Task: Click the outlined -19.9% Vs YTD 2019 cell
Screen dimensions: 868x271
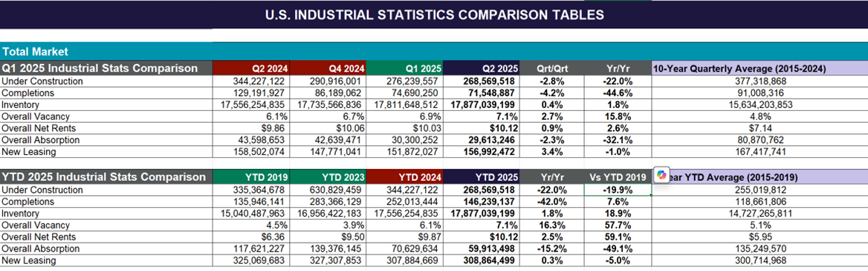Action: [x=618, y=190]
